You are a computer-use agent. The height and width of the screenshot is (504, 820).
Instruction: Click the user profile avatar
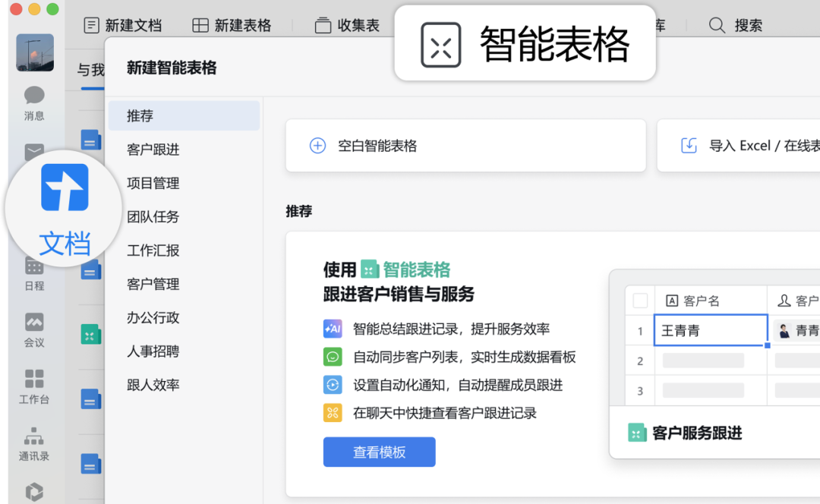pos(35,52)
